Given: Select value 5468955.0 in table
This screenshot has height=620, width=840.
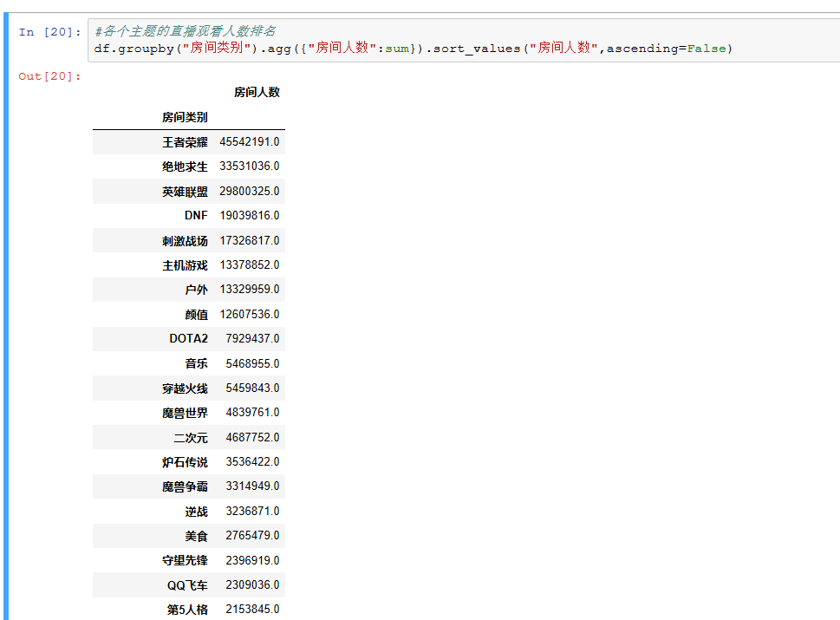Looking at the screenshot, I should (x=253, y=364).
